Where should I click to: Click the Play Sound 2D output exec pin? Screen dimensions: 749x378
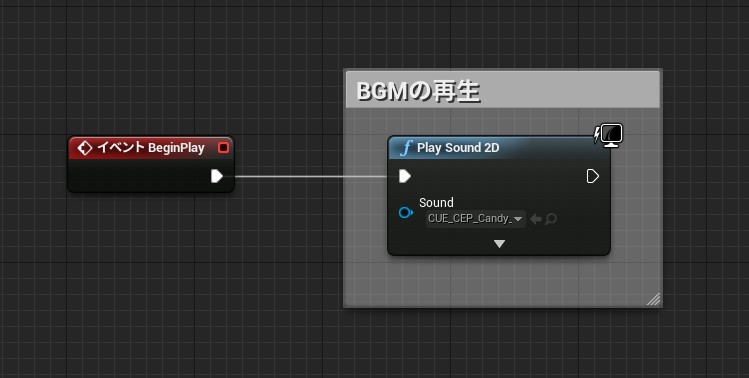pos(592,176)
